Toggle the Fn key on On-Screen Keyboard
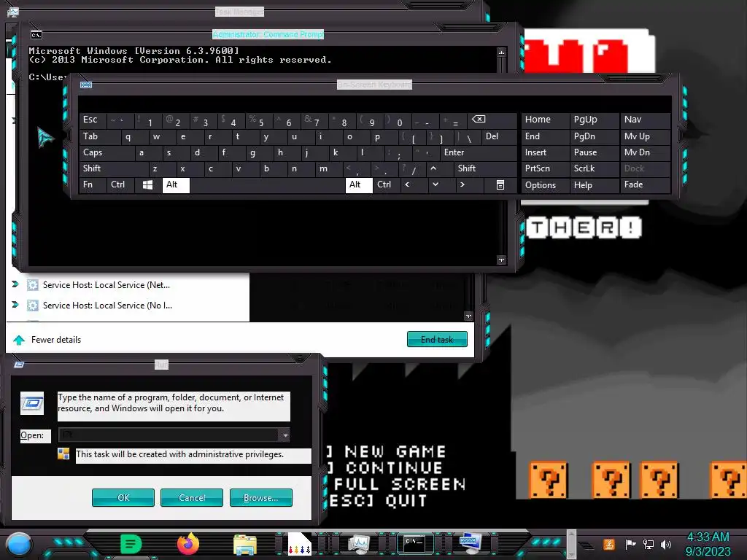 coord(93,184)
